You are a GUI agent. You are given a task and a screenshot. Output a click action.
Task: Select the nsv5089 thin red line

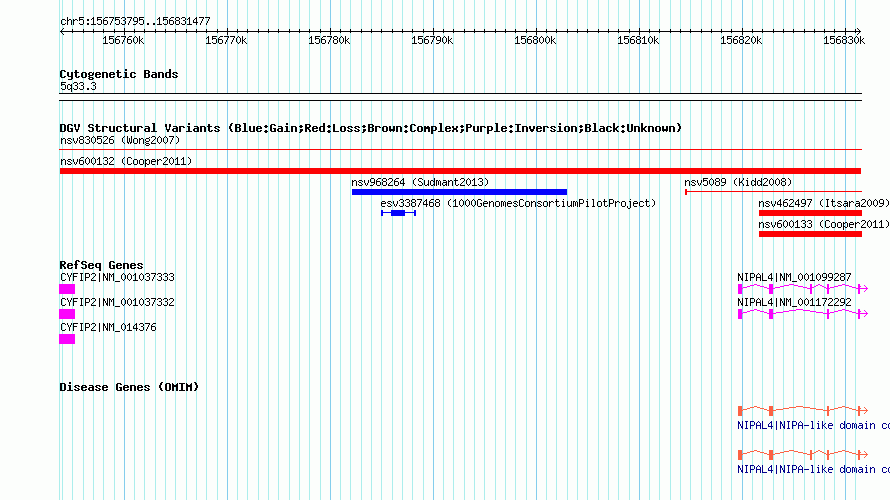[773, 192]
